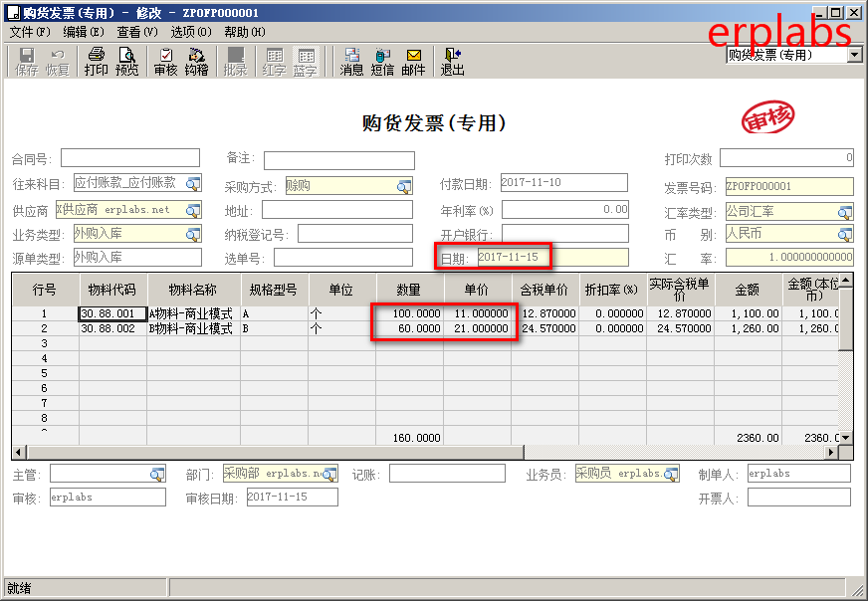Open lookup for 业务类型 field
The image size is (868, 601).
pos(193,234)
